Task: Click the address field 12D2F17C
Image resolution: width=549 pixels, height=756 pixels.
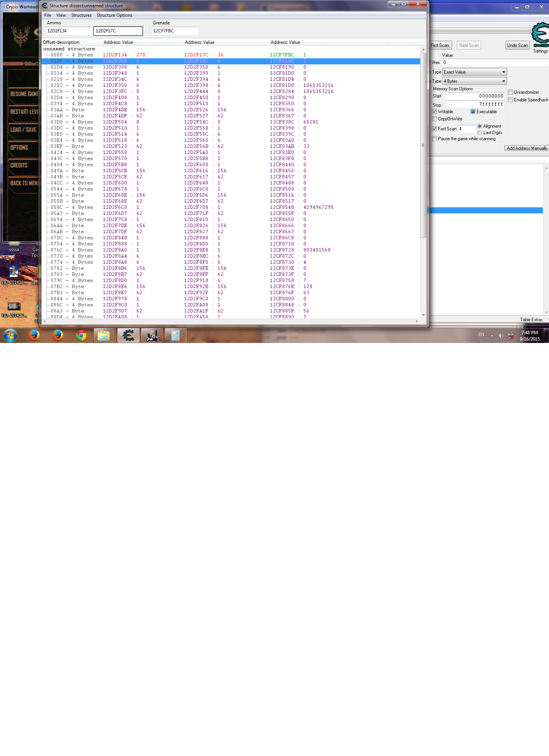Action: [118, 31]
